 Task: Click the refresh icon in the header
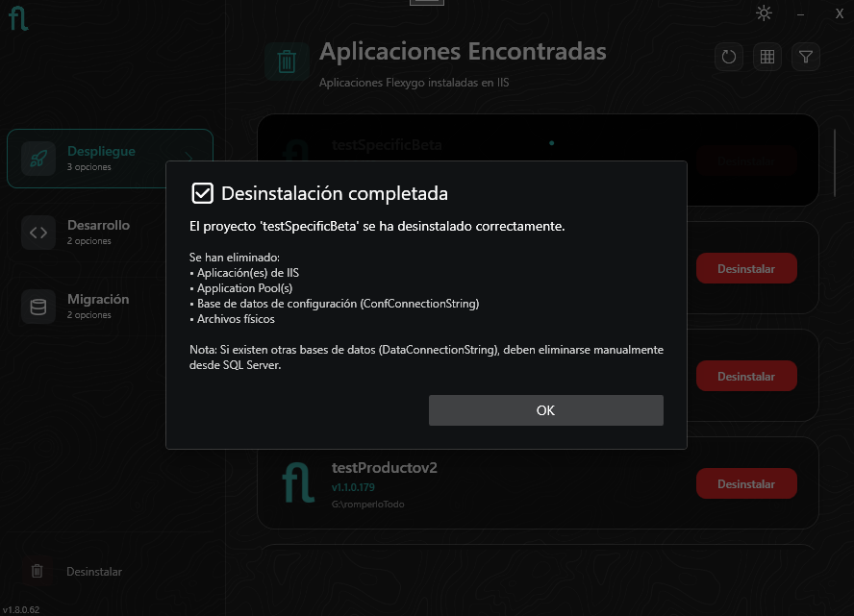728,57
